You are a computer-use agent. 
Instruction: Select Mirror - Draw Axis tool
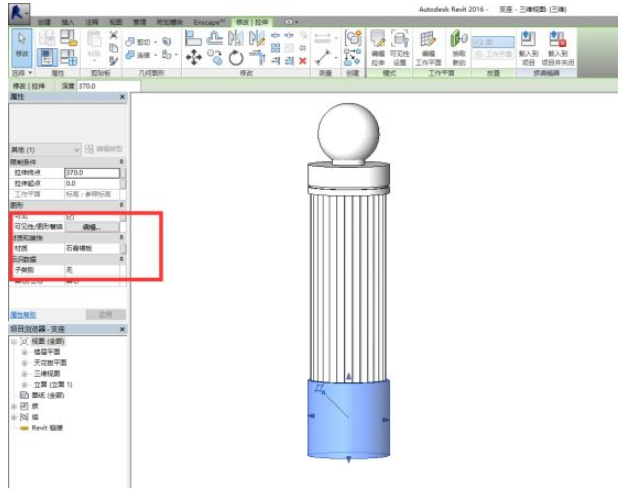click(x=257, y=39)
